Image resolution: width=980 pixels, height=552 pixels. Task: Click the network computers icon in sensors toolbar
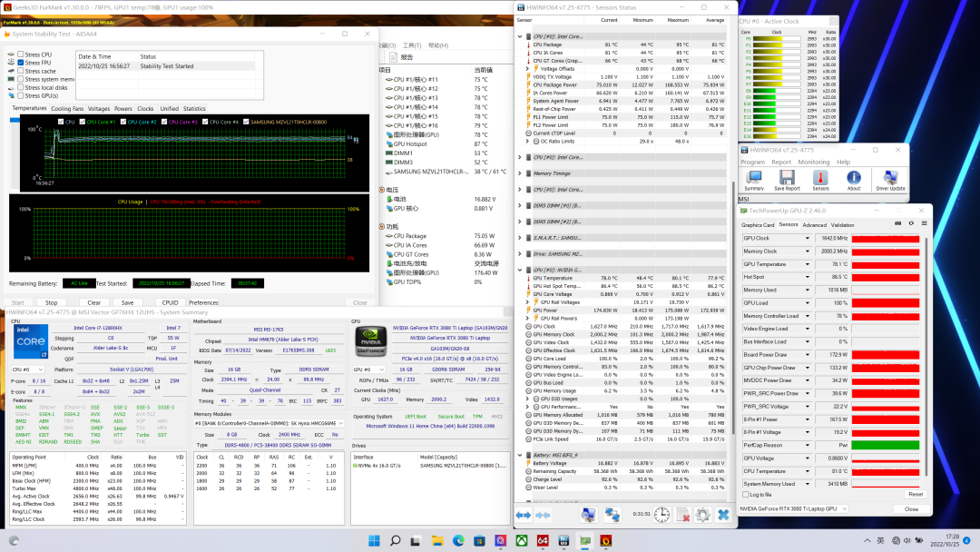tap(612, 515)
